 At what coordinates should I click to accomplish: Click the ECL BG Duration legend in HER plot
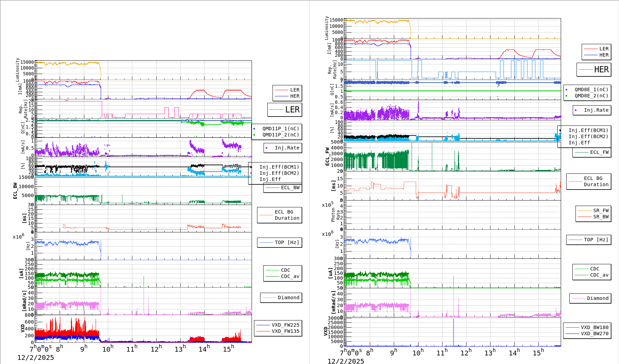point(596,181)
